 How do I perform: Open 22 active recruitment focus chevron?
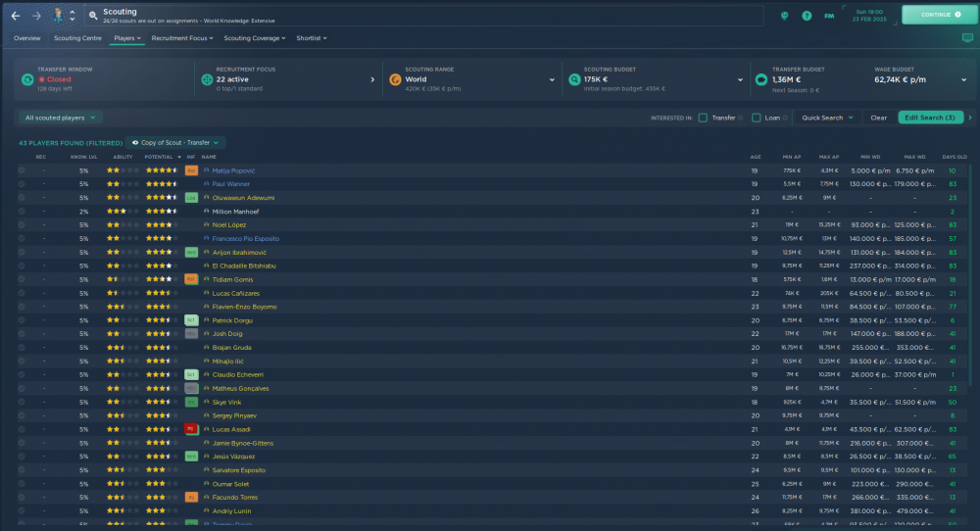coord(372,80)
